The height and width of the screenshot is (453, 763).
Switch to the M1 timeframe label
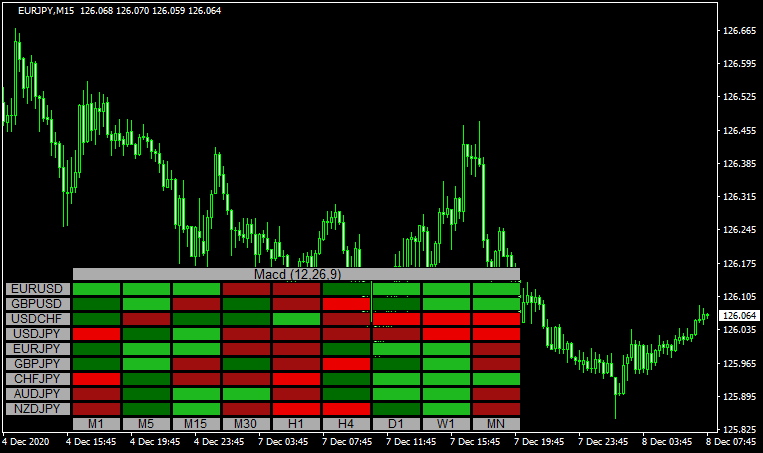click(96, 424)
